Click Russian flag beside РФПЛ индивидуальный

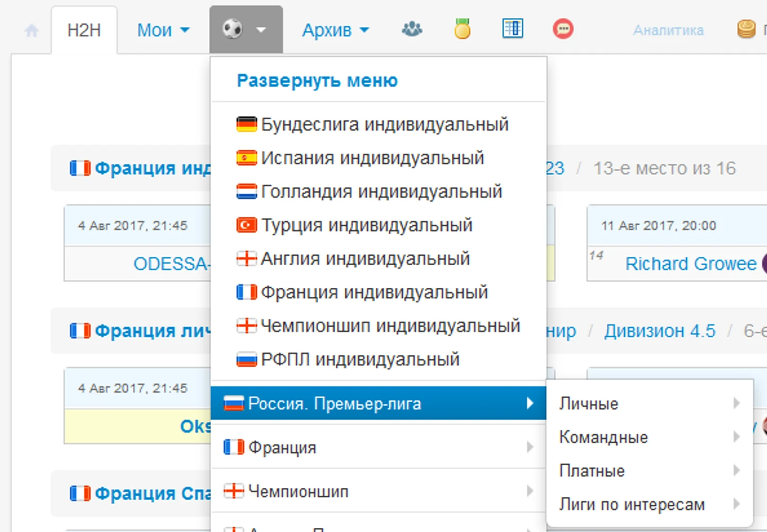246,360
